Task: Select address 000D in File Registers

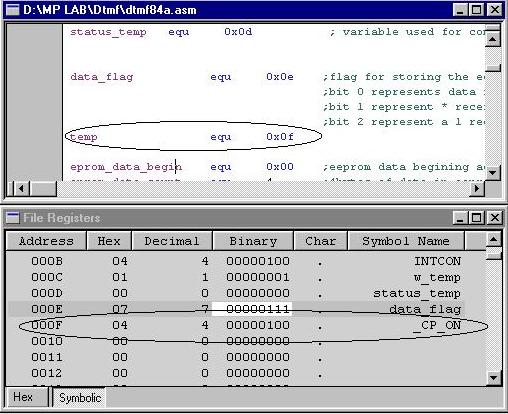Action: 47,293
